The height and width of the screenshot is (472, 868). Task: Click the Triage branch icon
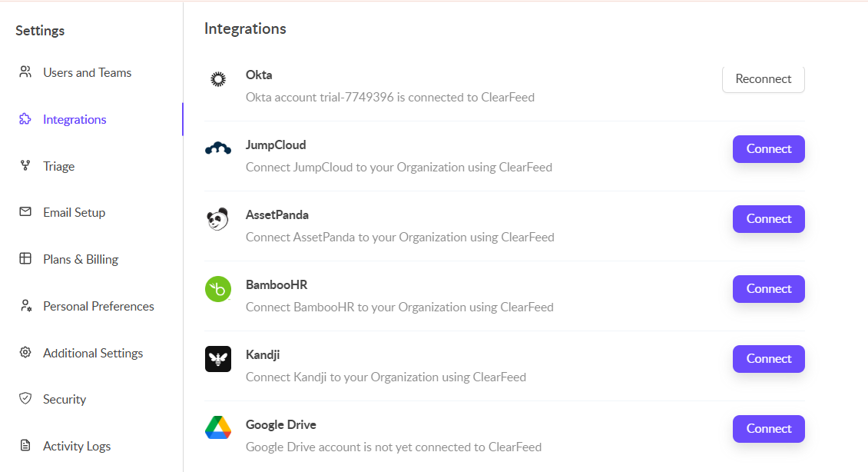[25, 166]
